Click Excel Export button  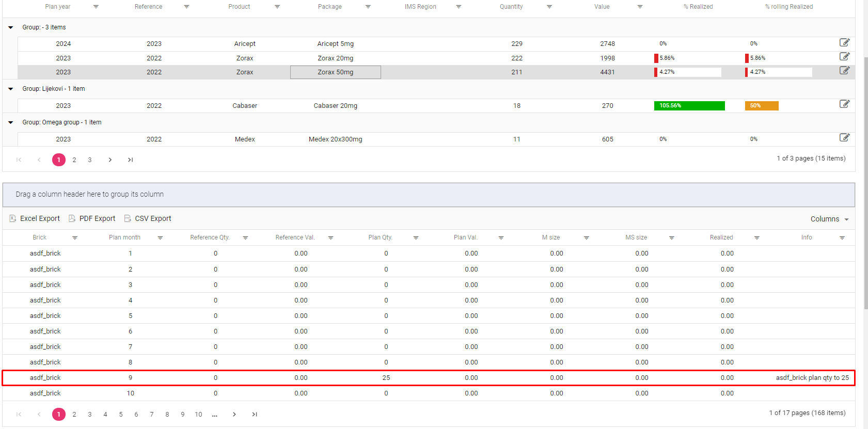(x=35, y=219)
